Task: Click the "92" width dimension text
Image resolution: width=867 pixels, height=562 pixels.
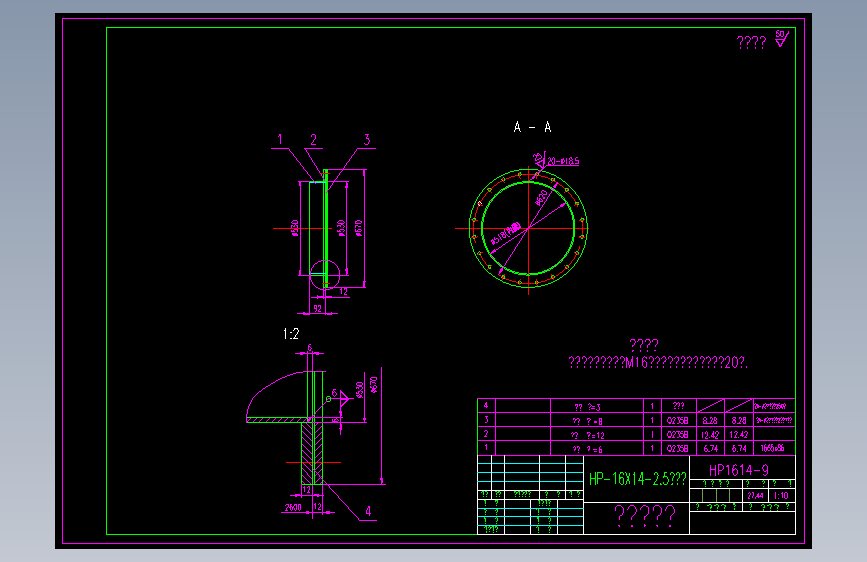Action: point(317,309)
